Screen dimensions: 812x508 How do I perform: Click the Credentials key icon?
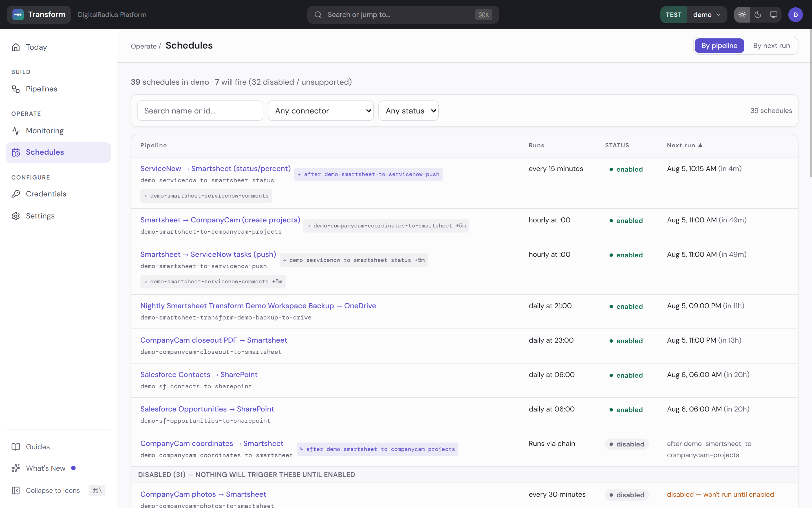tap(16, 194)
